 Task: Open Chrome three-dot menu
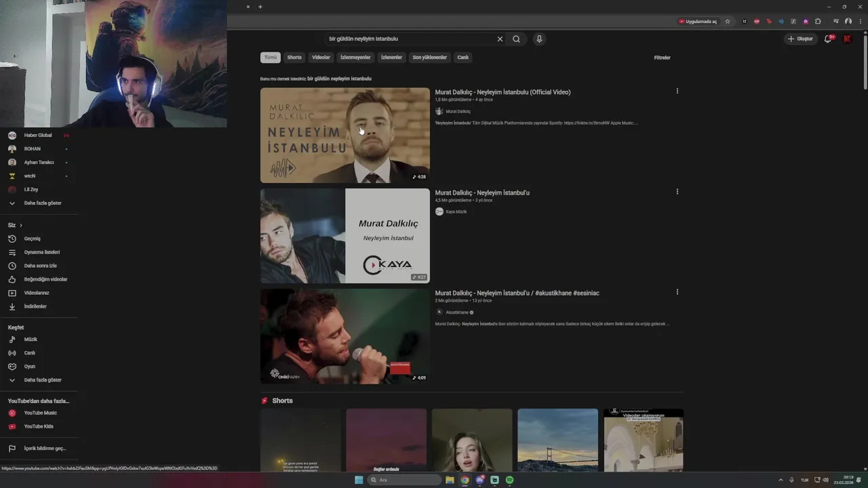click(859, 21)
